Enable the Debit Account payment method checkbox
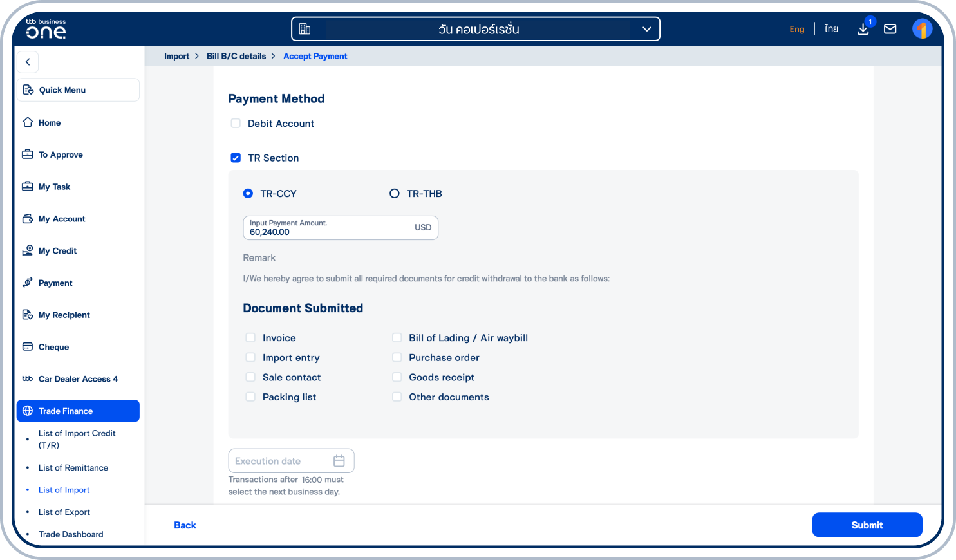This screenshot has height=560, width=956. 236,122
